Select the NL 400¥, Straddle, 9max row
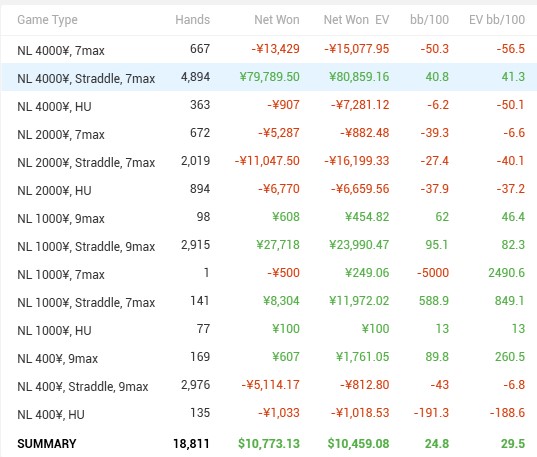 (268, 386)
